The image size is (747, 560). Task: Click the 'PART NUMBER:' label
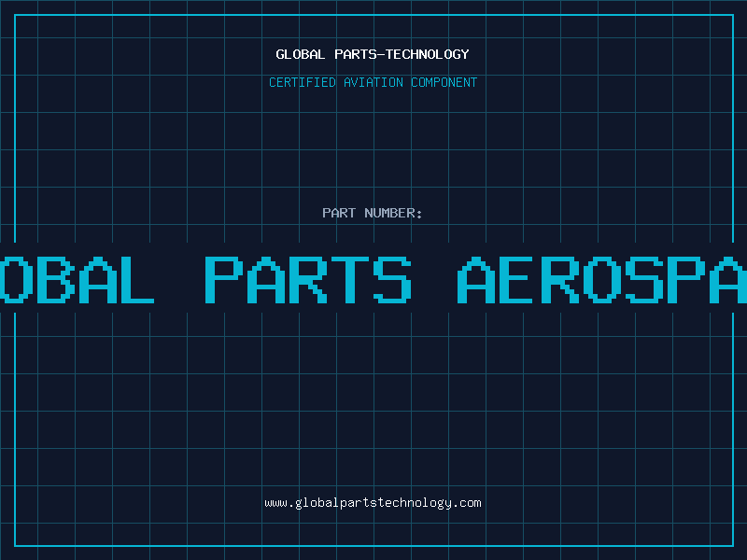click(x=373, y=213)
